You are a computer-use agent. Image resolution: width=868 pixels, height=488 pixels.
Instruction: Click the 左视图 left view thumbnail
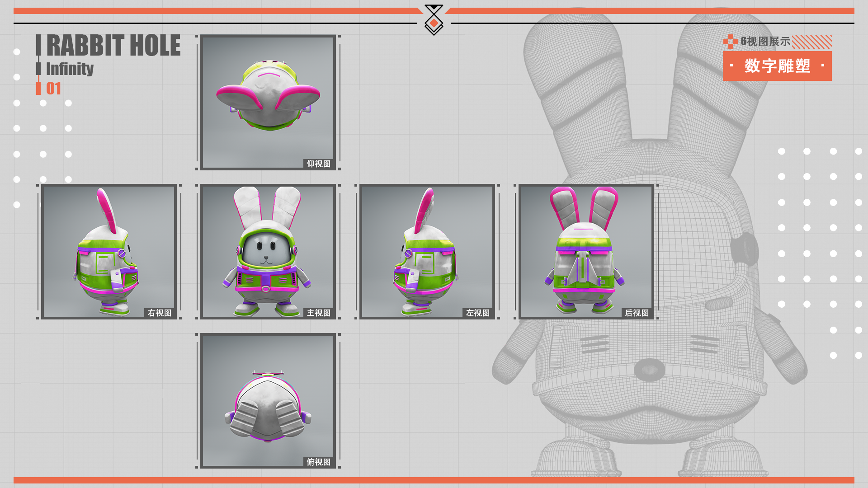click(x=427, y=251)
